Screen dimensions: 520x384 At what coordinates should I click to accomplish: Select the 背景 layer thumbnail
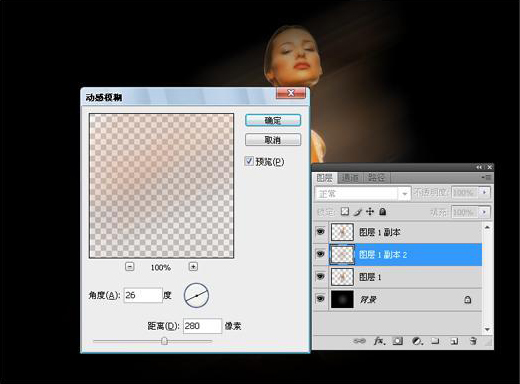(342, 299)
